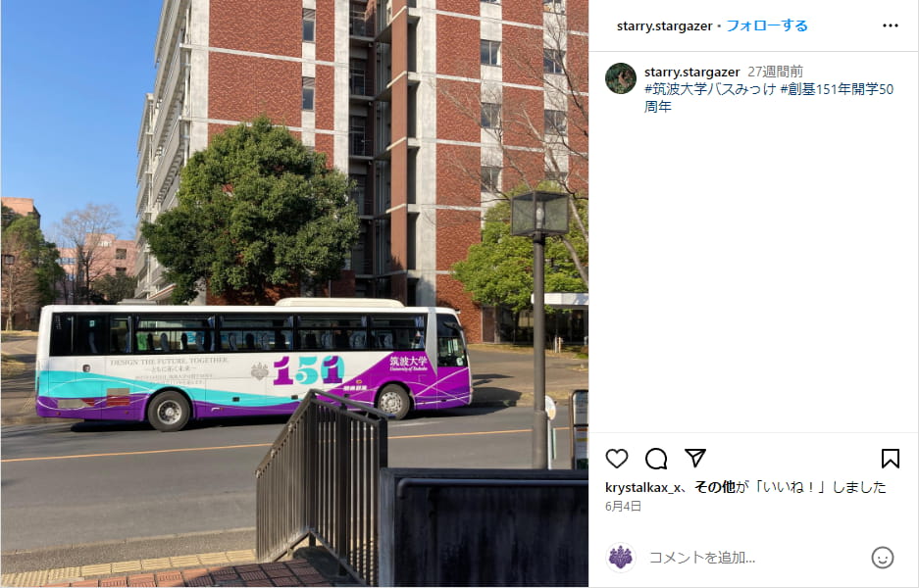
Task: Like the post with the heart icon
Action: coord(617,458)
